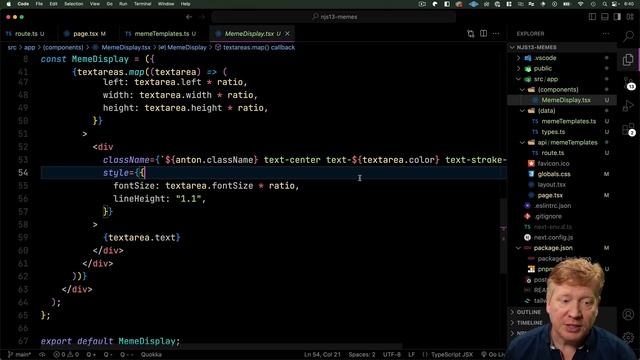The width and height of the screenshot is (640, 360).
Task: Click the macOS Wi-Fi menu bar icon
Action: (580, 4)
